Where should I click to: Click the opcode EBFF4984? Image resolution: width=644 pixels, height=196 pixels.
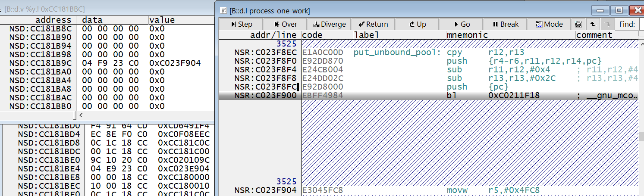(x=323, y=95)
